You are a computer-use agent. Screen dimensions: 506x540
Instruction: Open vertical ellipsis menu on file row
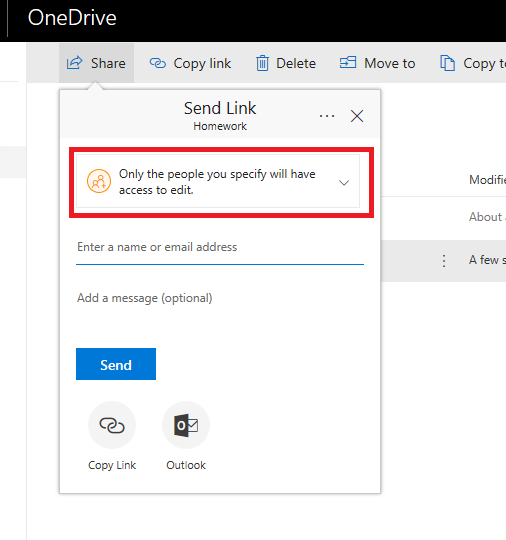[444, 261]
